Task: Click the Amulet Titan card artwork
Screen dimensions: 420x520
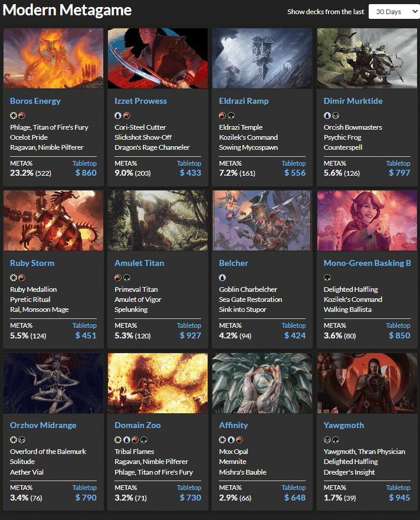Action: (x=158, y=220)
